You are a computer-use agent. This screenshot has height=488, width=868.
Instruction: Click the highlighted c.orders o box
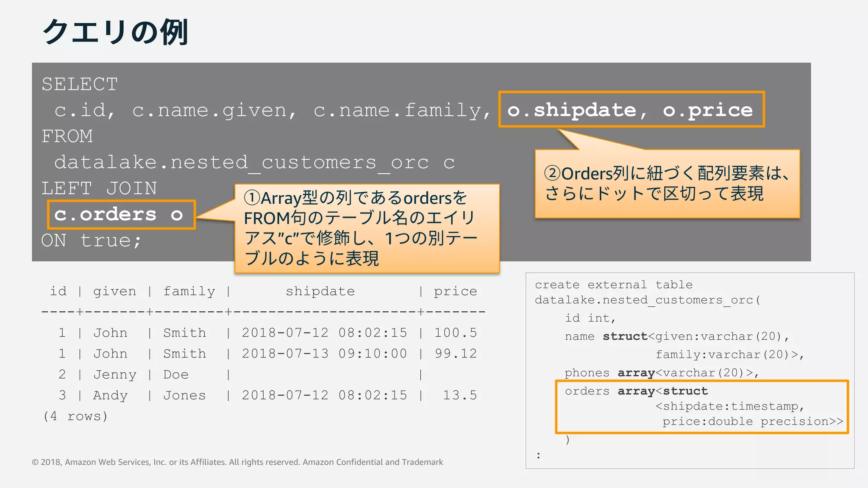121,214
